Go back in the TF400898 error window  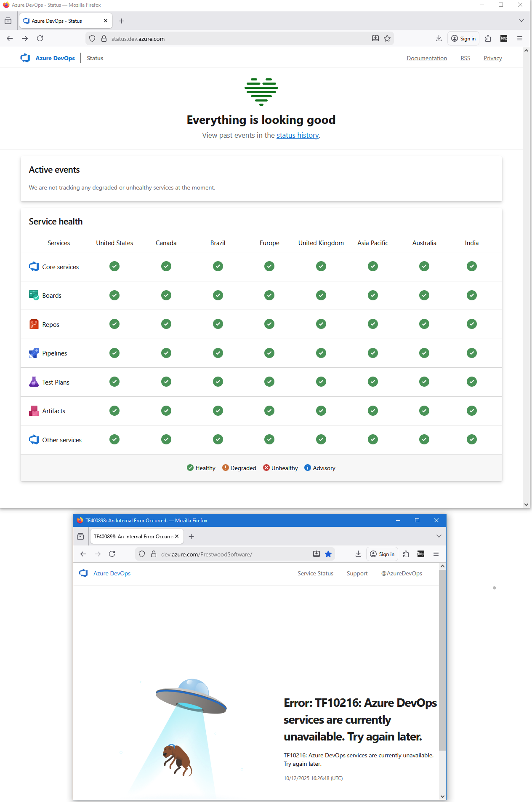click(83, 554)
